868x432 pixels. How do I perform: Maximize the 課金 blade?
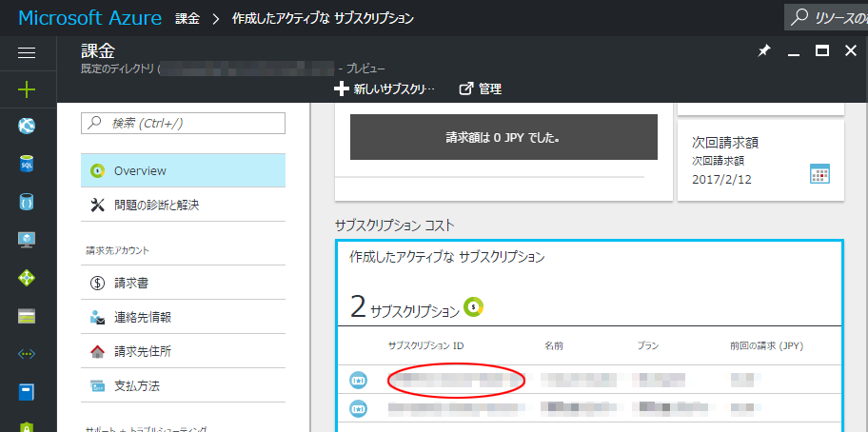822,50
